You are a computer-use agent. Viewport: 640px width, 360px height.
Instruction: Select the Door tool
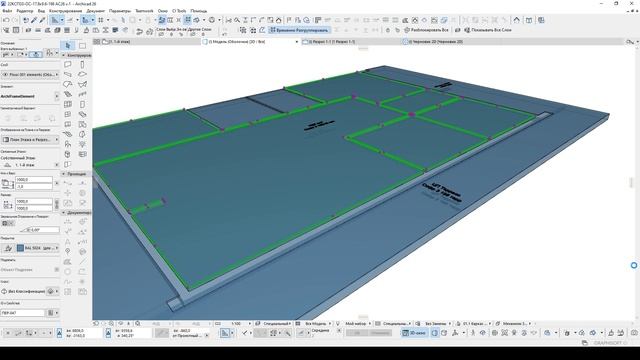[x=82, y=104]
